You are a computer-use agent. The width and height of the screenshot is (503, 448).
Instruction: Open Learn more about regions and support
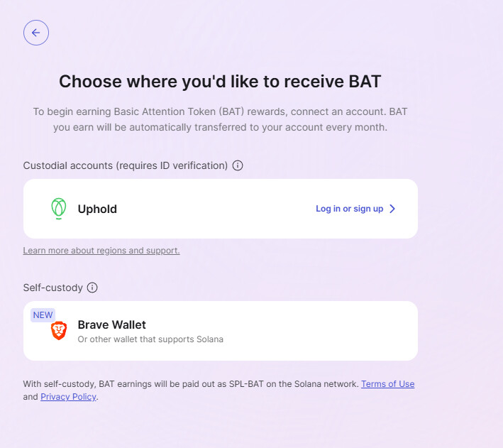[101, 251]
